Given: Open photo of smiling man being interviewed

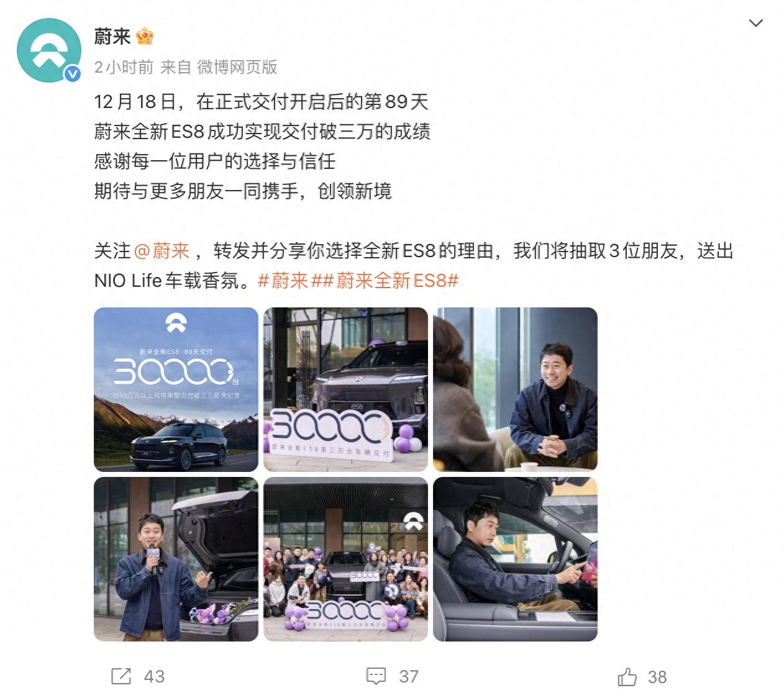Looking at the screenshot, I should (x=515, y=389).
